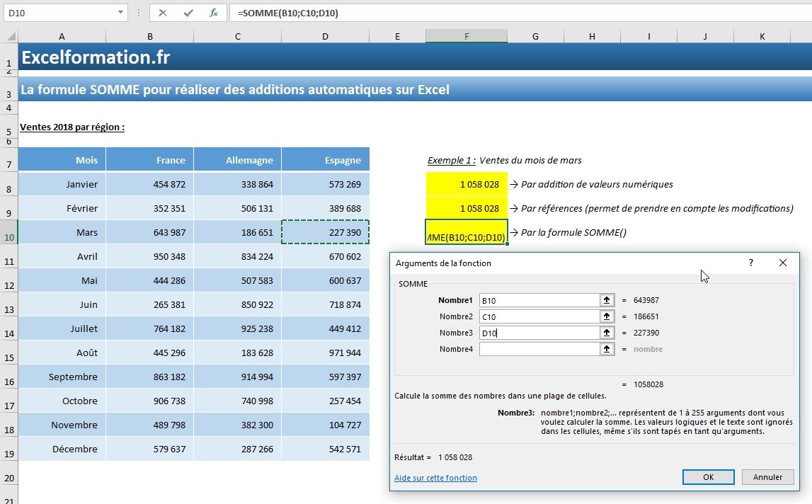Click into the Nombre1 field containing B10
Screen dimensions: 812x504
tap(539, 301)
